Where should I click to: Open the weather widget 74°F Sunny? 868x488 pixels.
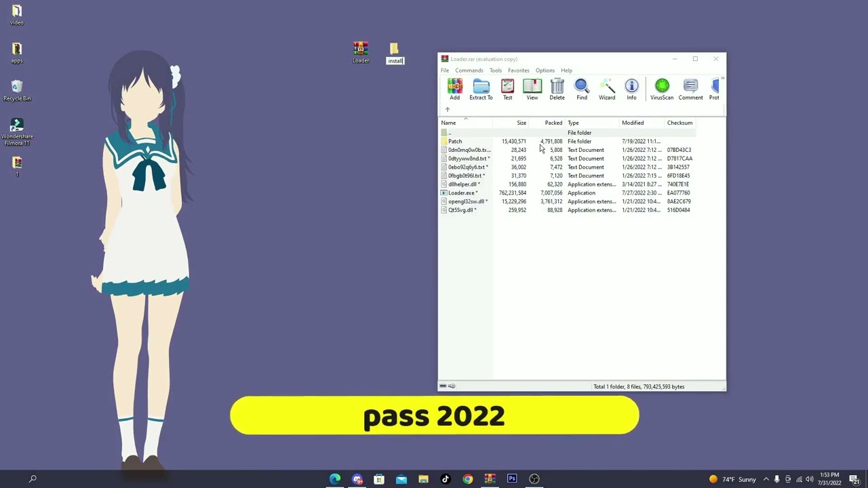click(x=732, y=479)
